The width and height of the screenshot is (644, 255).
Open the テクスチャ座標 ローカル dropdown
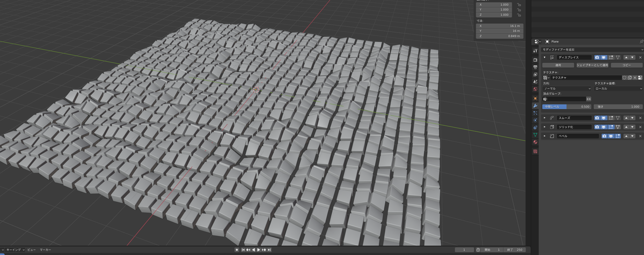click(618, 88)
